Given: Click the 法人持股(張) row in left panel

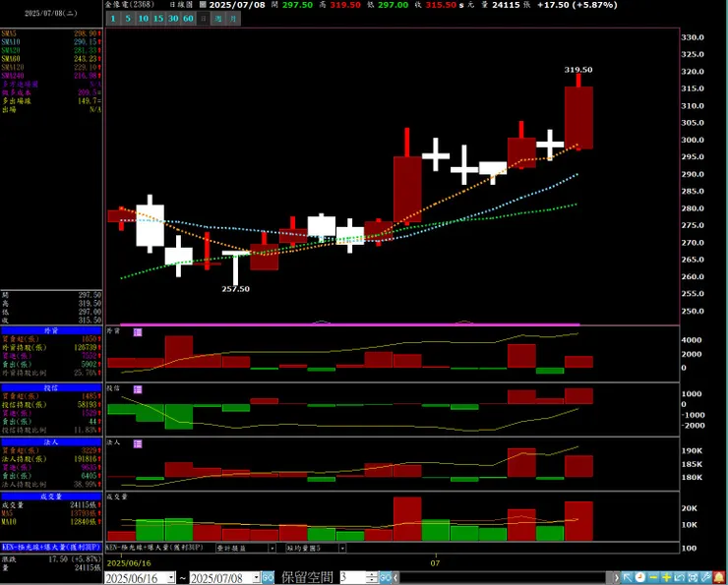Looking at the screenshot, I should pyautogui.click(x=51, y=459).
